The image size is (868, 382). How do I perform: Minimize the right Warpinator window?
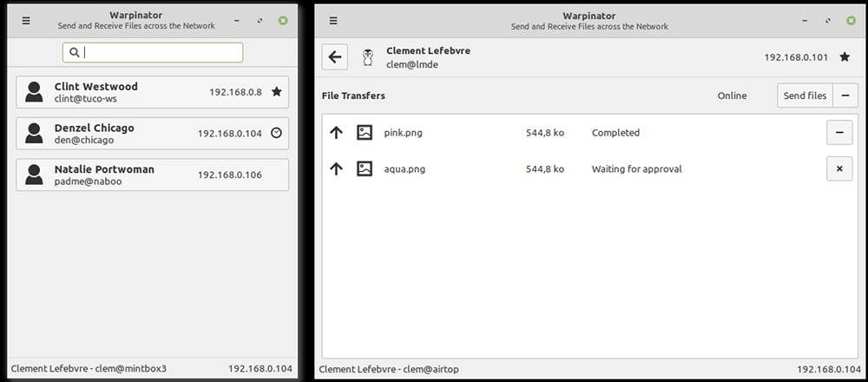click(805, 21)
